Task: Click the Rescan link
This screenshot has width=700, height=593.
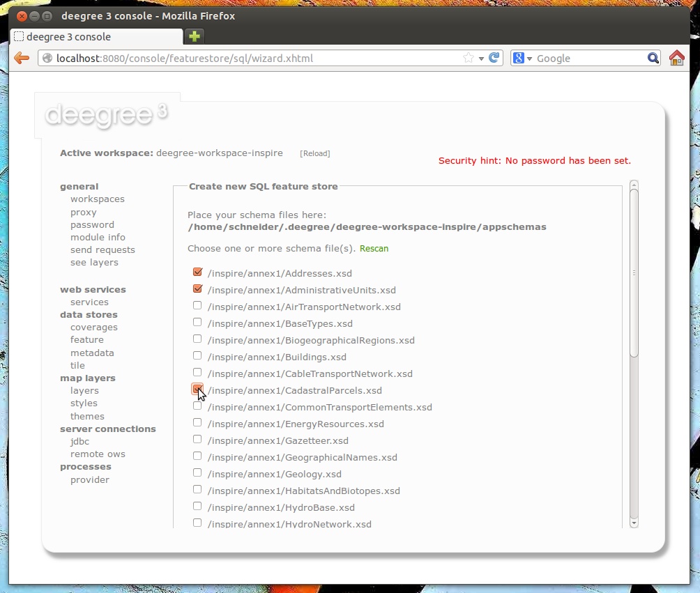Action: tap(374, 248)
